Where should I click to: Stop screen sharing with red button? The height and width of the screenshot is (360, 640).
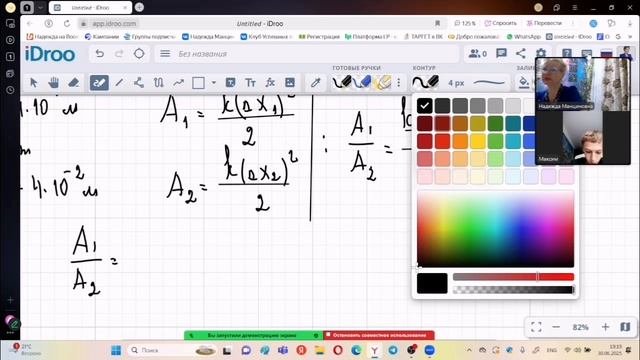click(x=379, y=335)
